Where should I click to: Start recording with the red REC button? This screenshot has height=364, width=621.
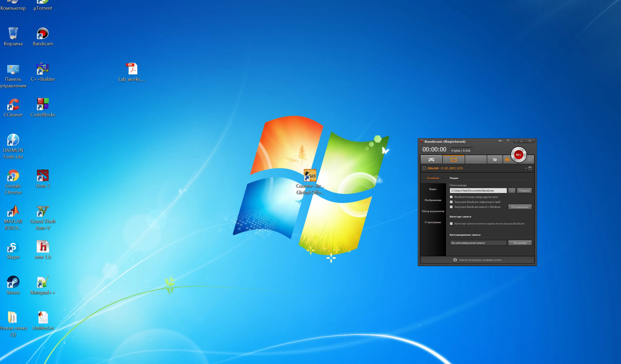(x=519, y=155)
